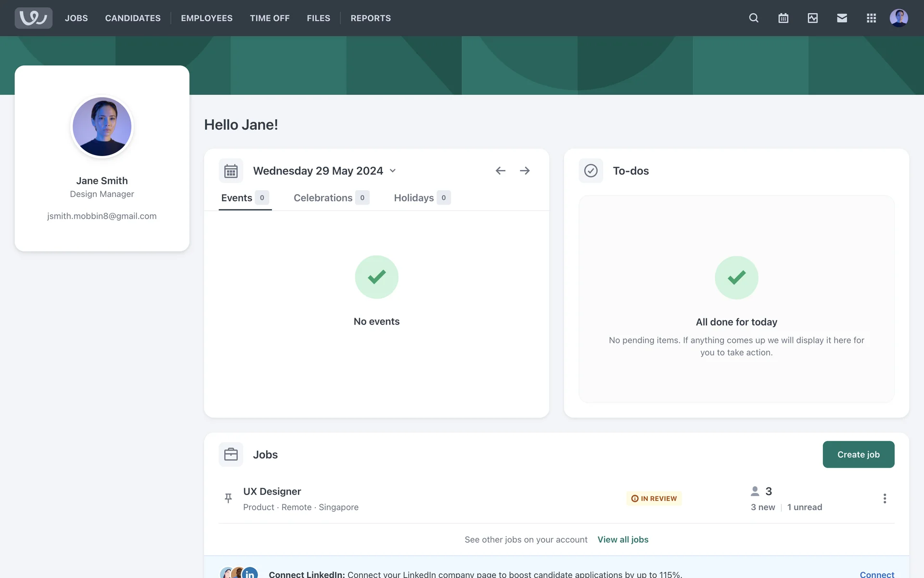
Task: Click the Workable logo icon
Action: [33, 18]
